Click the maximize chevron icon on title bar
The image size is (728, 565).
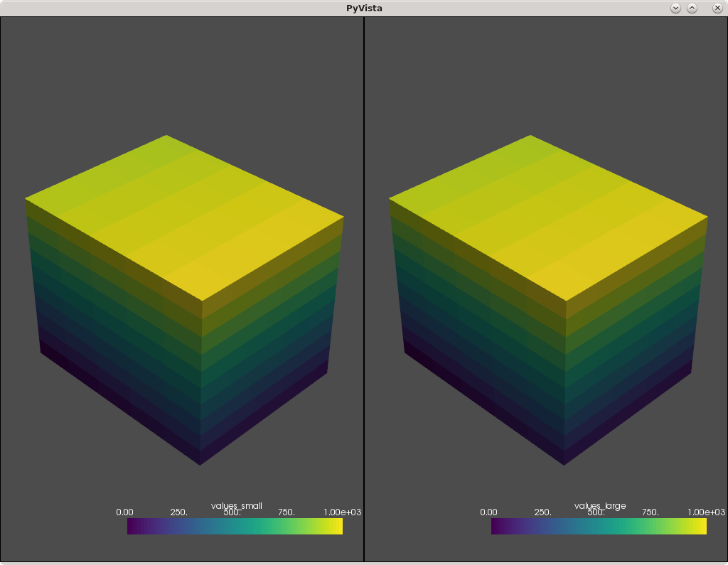[x=691, y=8]
